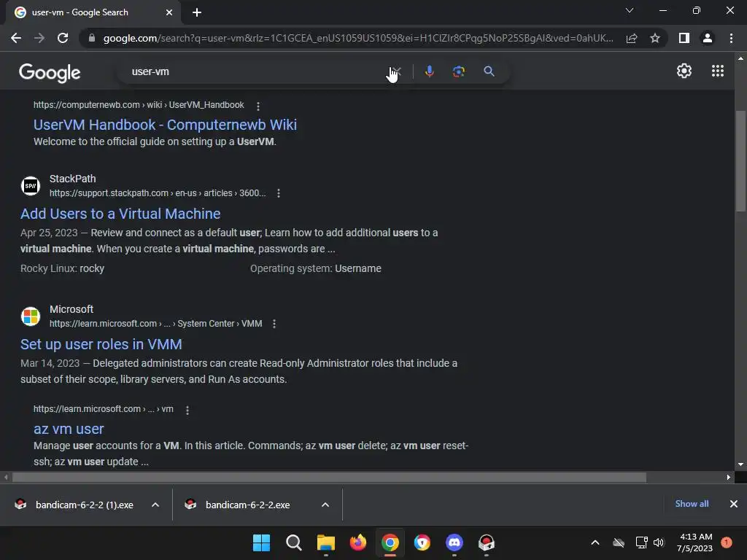This screenshot has width=747, height=560.
Task: Open more options for StackPath result
Action: tap(279, 193)
